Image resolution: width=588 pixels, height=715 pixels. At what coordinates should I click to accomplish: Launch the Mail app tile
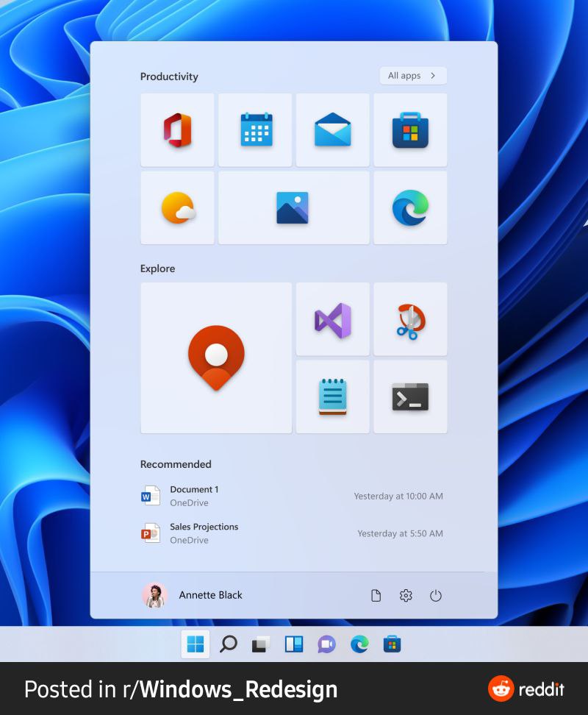tap(332, 130)
